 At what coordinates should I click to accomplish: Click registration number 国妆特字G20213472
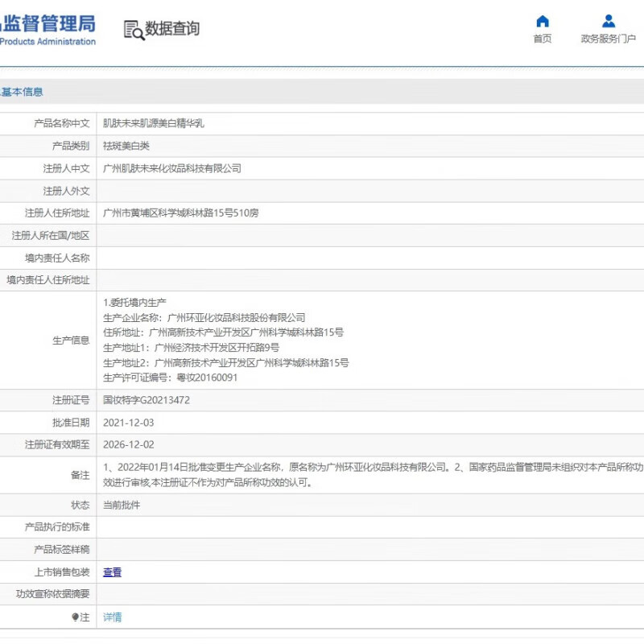tap(147, 400)
